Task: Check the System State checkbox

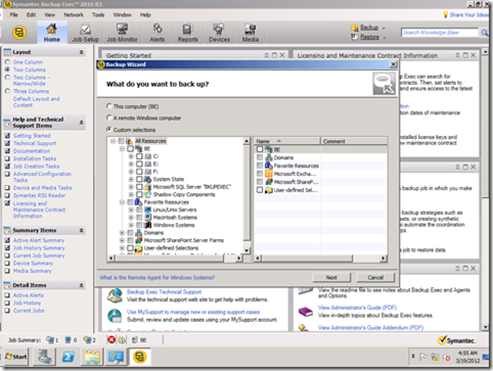Action: coord(139,179)
